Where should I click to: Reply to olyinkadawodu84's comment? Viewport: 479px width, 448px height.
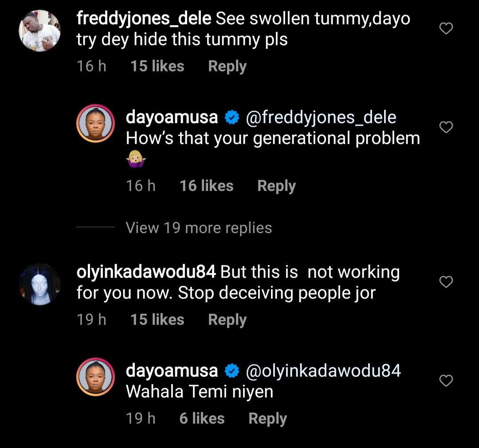tap(227, 319)
